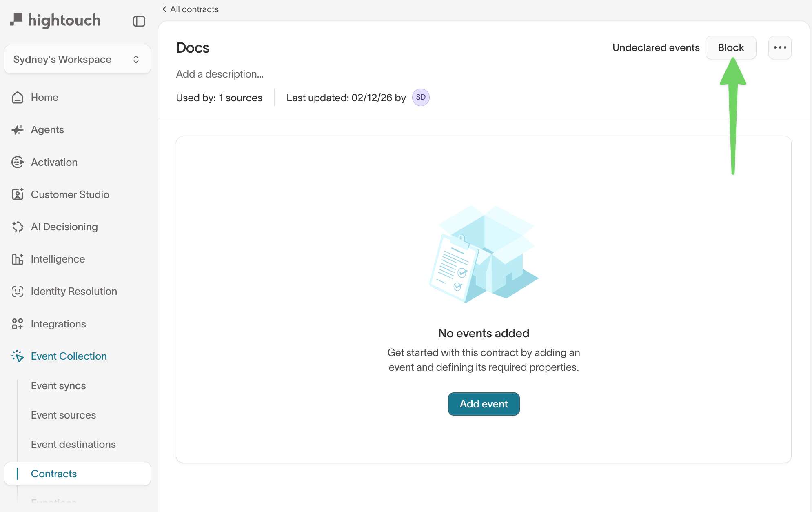Open Agents via sparkle icon
Screen dimensions: 812x512
click(x=18, y=130)
